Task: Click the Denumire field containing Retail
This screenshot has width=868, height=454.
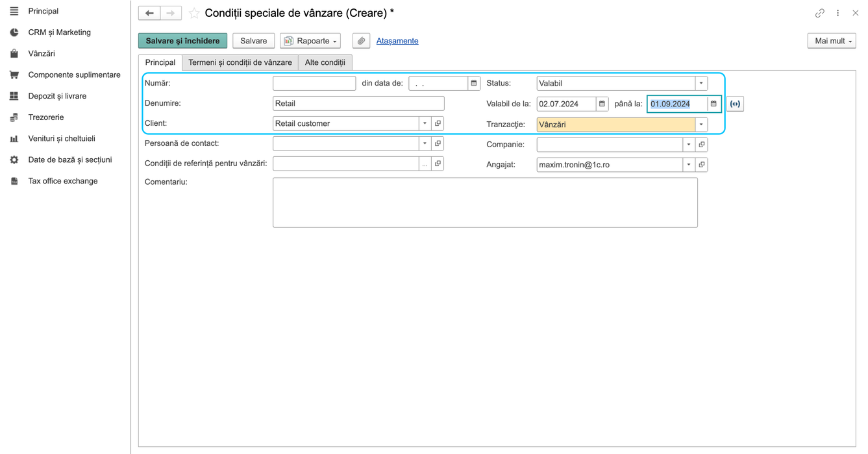Action: pyautogui.click(x=358, y=103)
